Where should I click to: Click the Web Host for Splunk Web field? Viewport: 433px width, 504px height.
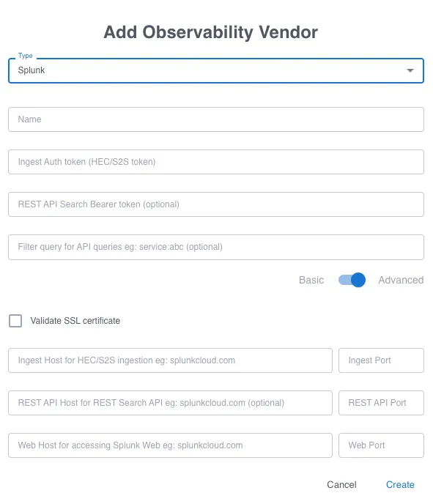(170, 445)
